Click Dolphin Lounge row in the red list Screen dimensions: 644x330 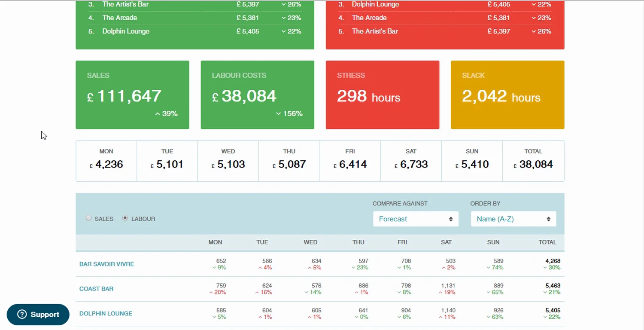click(x=445, y=5)
